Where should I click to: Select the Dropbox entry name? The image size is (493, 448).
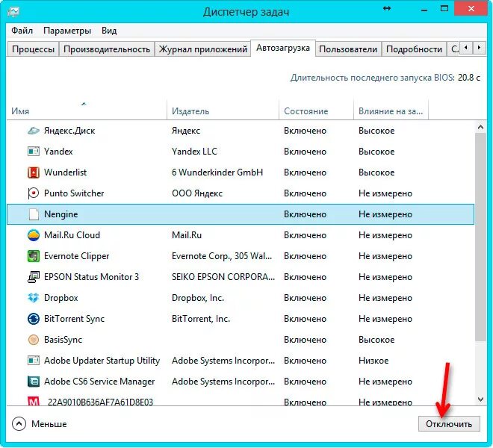[61, 298]
